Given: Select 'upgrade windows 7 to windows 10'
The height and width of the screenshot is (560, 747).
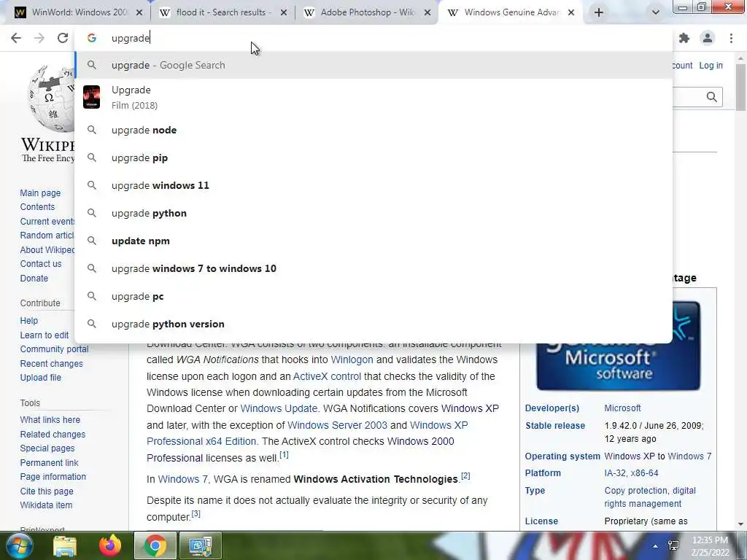Looking at the screenshot, I should point(373,268).
